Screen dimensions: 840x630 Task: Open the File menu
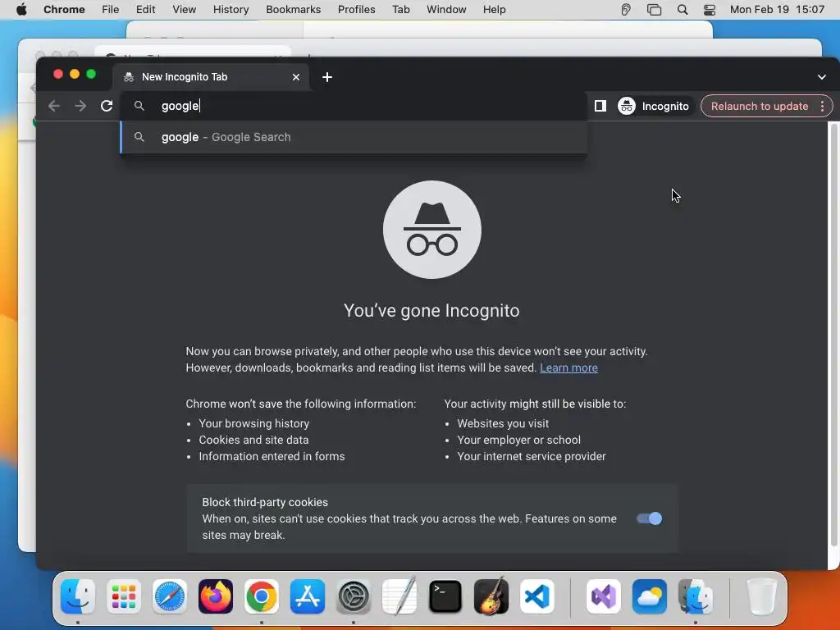pos(111,10)
